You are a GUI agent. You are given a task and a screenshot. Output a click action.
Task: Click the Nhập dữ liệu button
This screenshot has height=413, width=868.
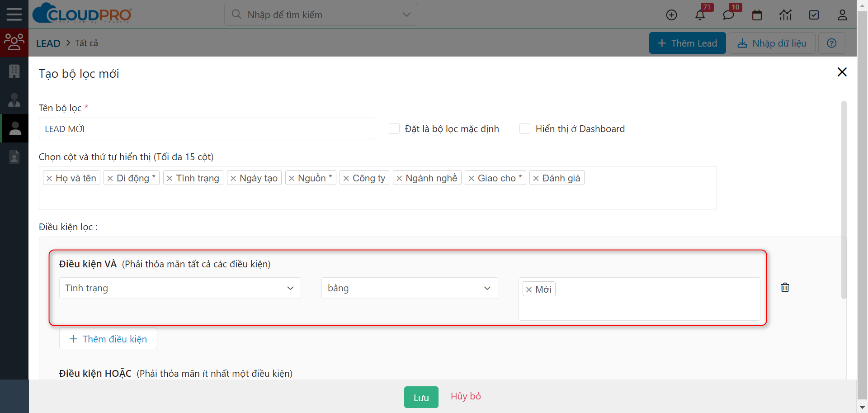[x=772, y=43]
